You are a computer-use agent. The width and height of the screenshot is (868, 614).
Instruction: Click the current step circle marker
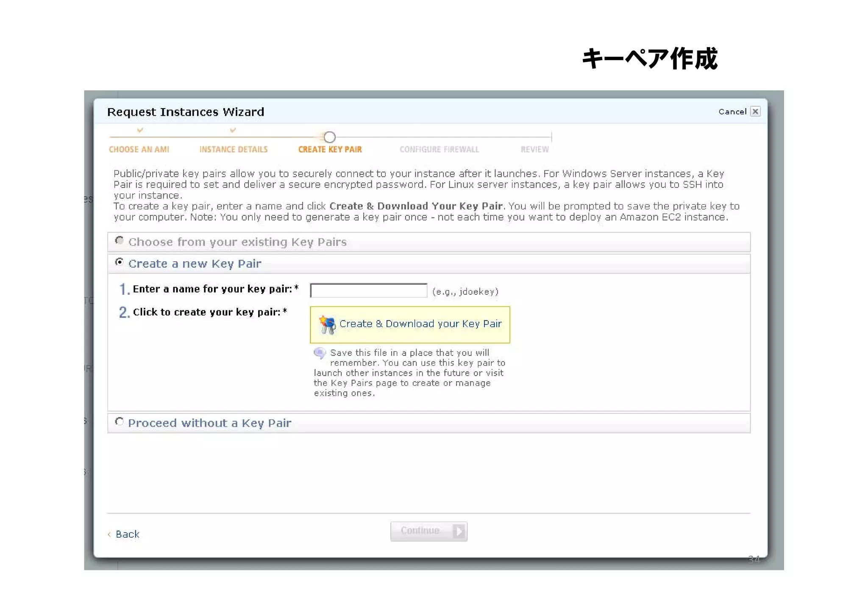coord(329,137)
